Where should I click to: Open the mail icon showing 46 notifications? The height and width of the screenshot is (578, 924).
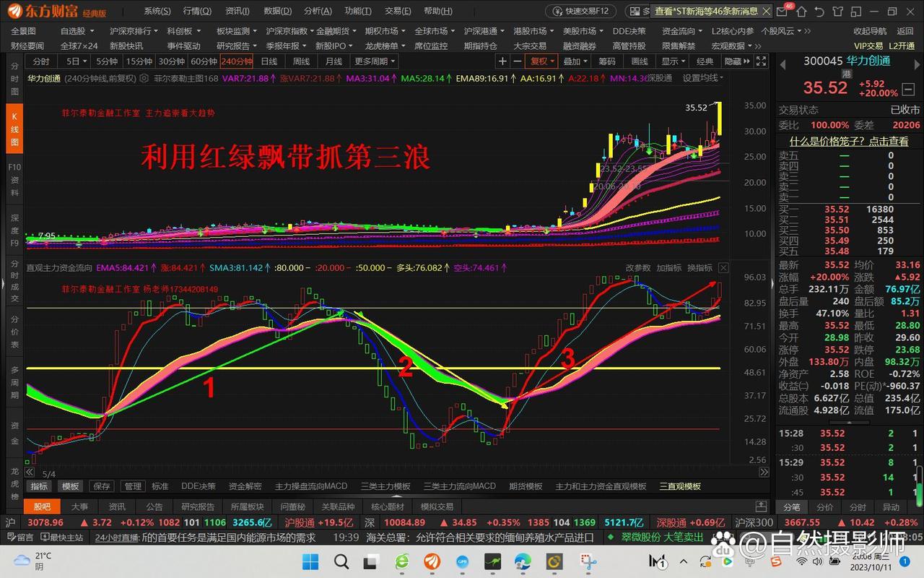(x=782, y=11)
